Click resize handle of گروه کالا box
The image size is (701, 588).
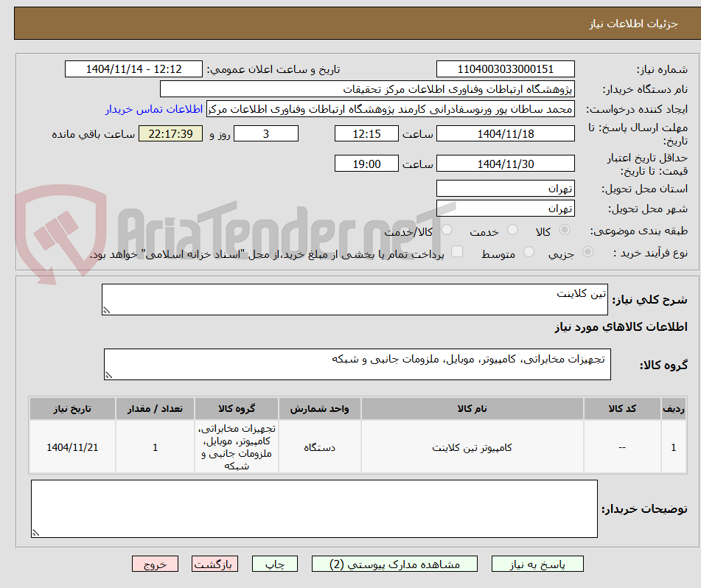[108, 375]
